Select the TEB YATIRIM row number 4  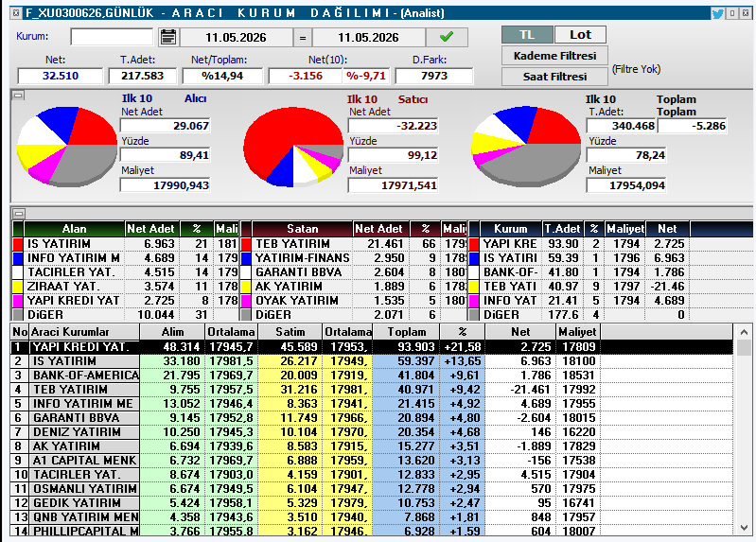[371, 389]
